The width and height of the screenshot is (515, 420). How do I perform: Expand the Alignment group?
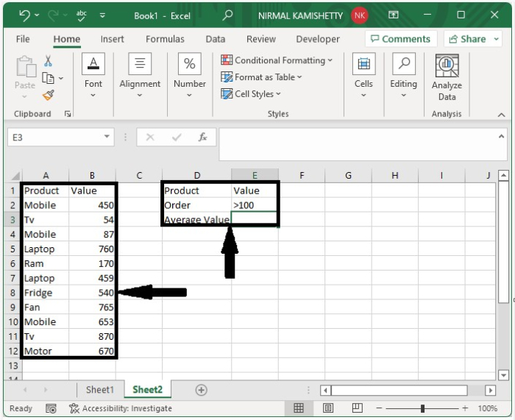[x=140, y=76]
